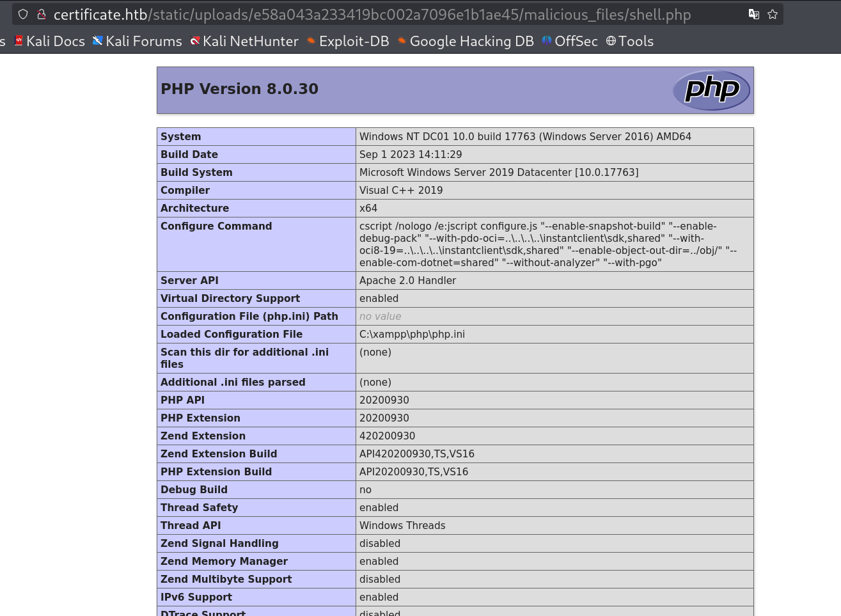Click the translate page icon
This screenshot has height=616, width=841.
click(x=754, y=14)
